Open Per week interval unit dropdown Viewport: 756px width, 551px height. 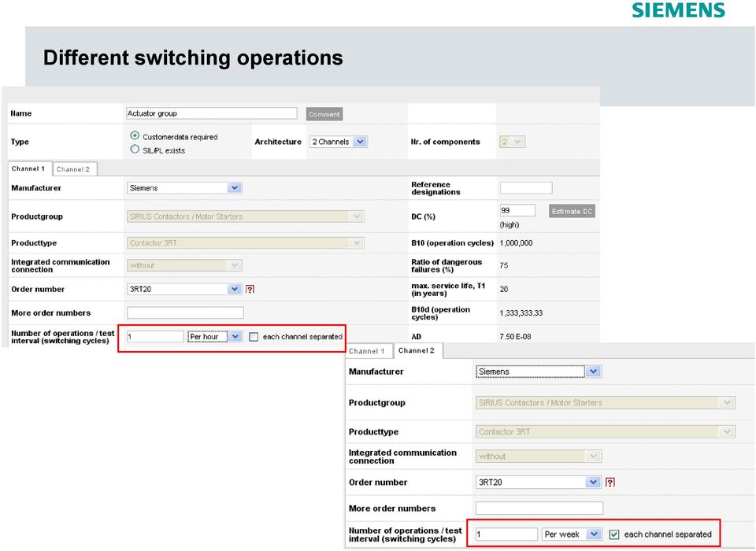click(573, 534)
